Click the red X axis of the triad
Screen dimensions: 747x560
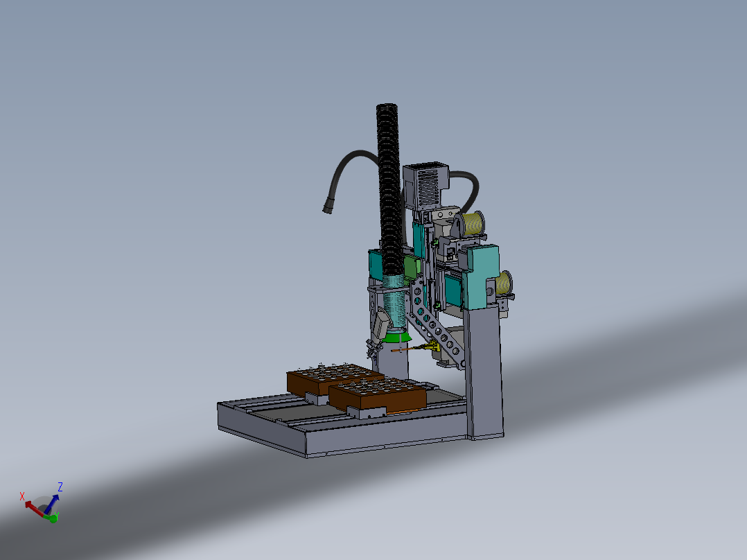pos(34,508)
